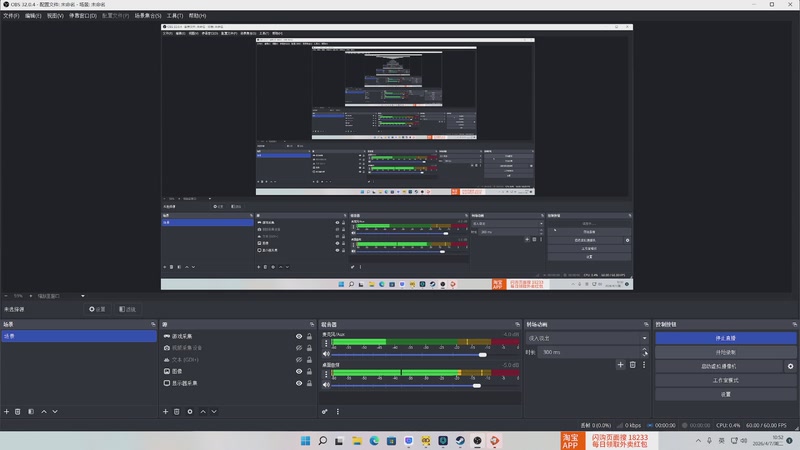Open the 帮助(H) menu

[x=197, y=16]
